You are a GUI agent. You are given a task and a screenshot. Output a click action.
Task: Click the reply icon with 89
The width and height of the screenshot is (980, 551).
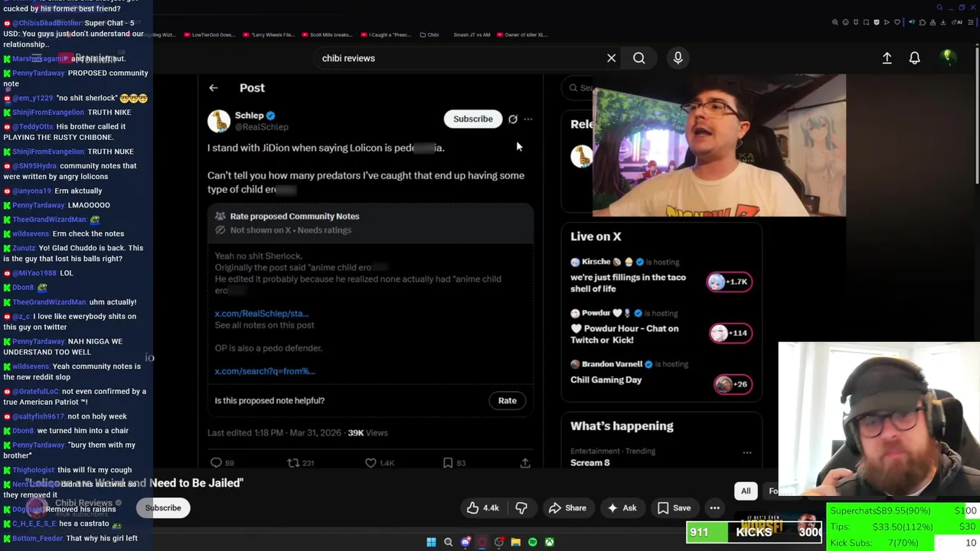[216, 463]
